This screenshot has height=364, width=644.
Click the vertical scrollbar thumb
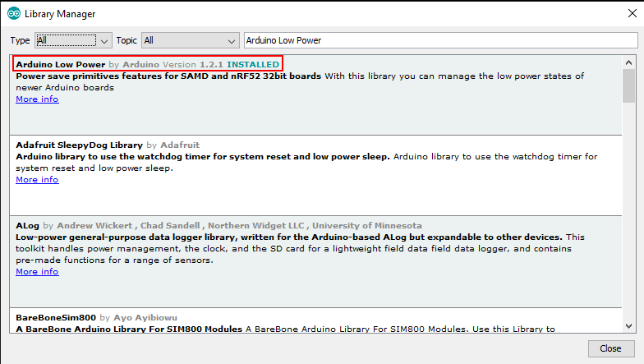point(628,85)
